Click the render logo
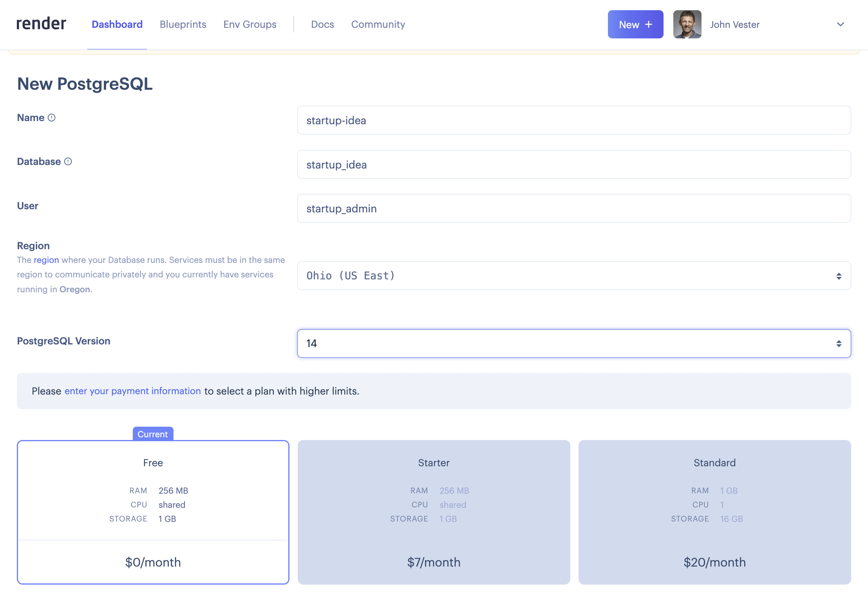Viewport: 868px width, 594px height. [41, 24]
